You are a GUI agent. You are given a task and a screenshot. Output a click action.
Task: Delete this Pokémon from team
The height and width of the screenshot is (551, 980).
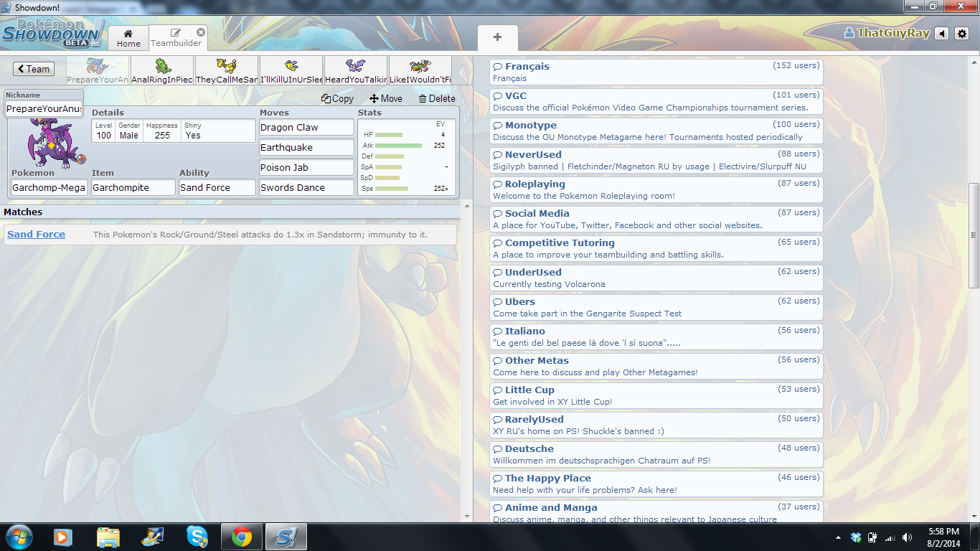coord(437,98)
